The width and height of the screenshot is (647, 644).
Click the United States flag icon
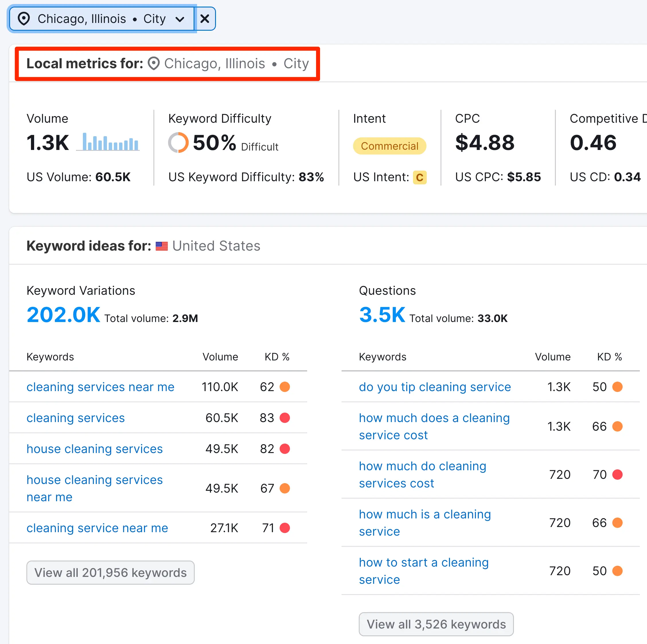[x=162, y=246]
